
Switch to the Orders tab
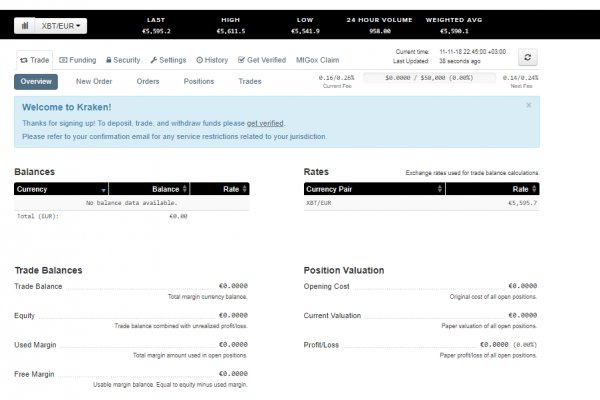148,81
